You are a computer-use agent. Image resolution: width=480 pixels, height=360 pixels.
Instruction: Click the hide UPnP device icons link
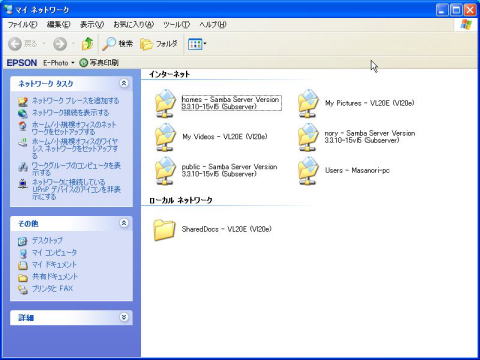coord(77,189)
